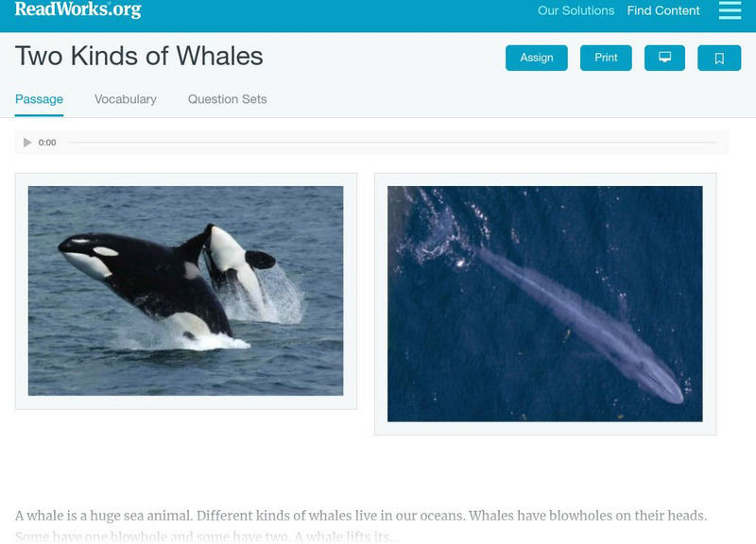Seek along the audio progress bar

pyautogui.click(x=392, y=143)
